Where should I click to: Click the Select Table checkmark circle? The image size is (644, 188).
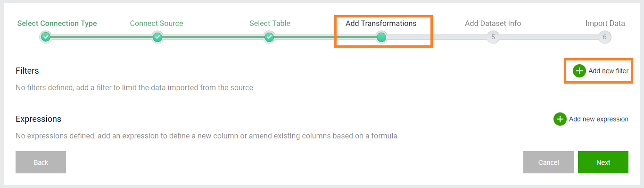[x=269, y=37]
